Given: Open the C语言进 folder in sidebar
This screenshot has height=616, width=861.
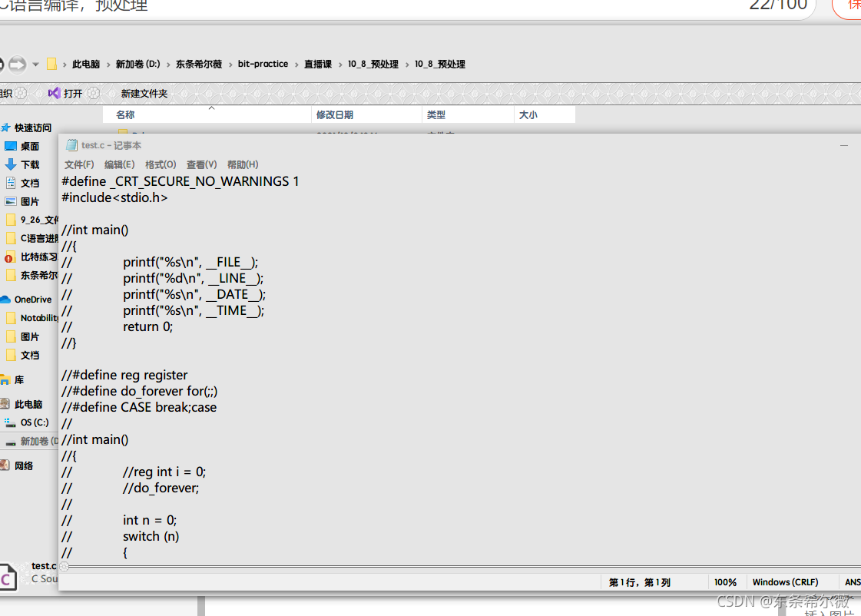Looking at the screenshot, I should click(31, 238).
